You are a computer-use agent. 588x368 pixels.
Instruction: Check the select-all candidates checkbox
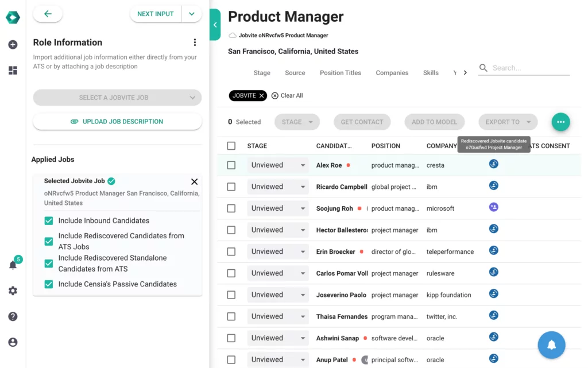coord(231,145)
